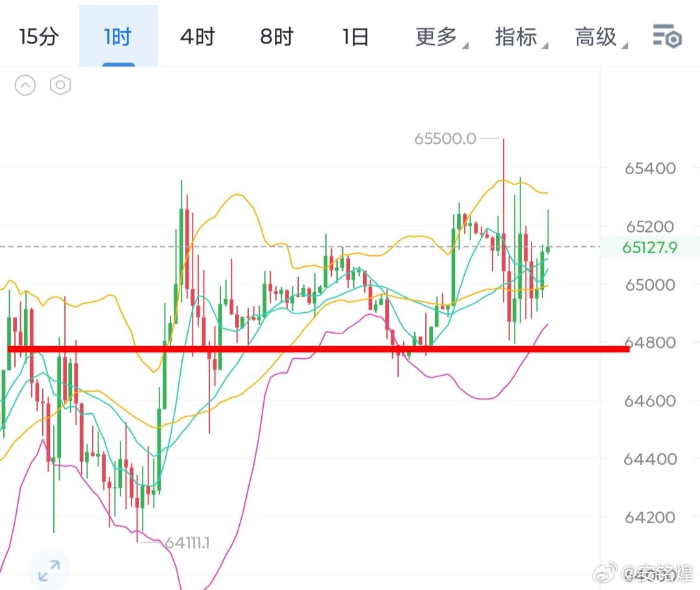This screenshot has height=590, width=700.
Task: Click the 65000 price axis label
Action: (650, 284)
